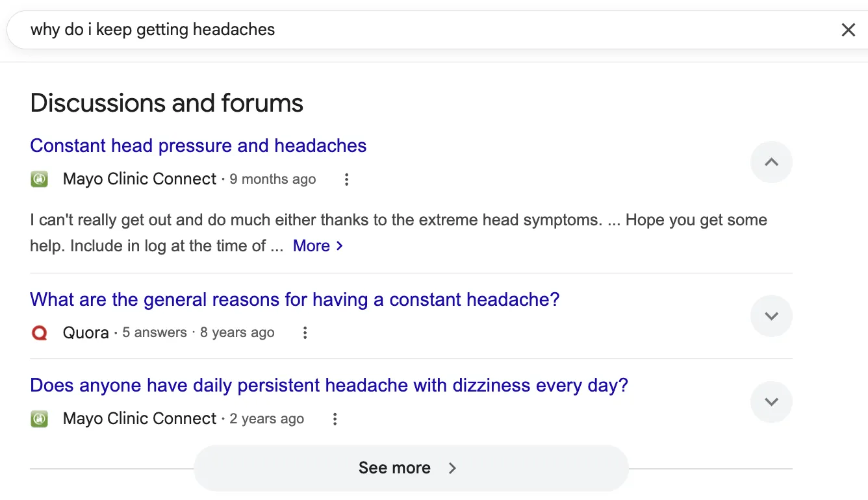This screenshot has width=868, height=500.
Task: Select the search query text
Action: 151,29
